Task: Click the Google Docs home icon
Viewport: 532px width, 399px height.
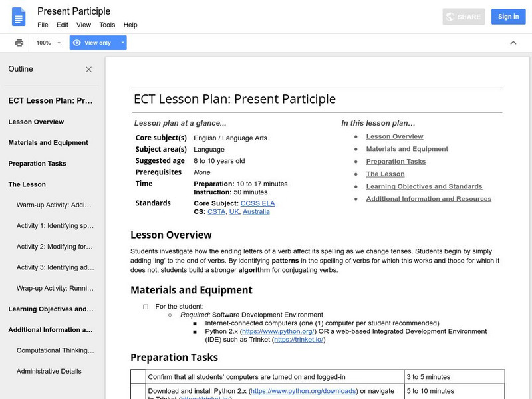Action: pos(19,17)
